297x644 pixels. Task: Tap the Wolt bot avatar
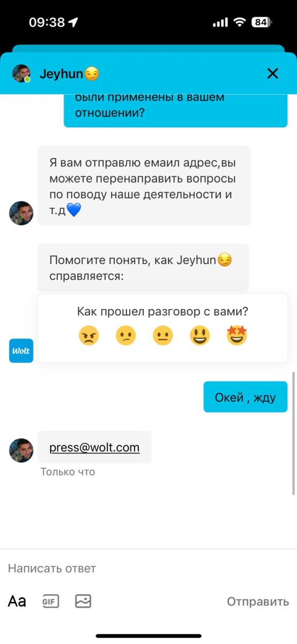coord(21,350)
